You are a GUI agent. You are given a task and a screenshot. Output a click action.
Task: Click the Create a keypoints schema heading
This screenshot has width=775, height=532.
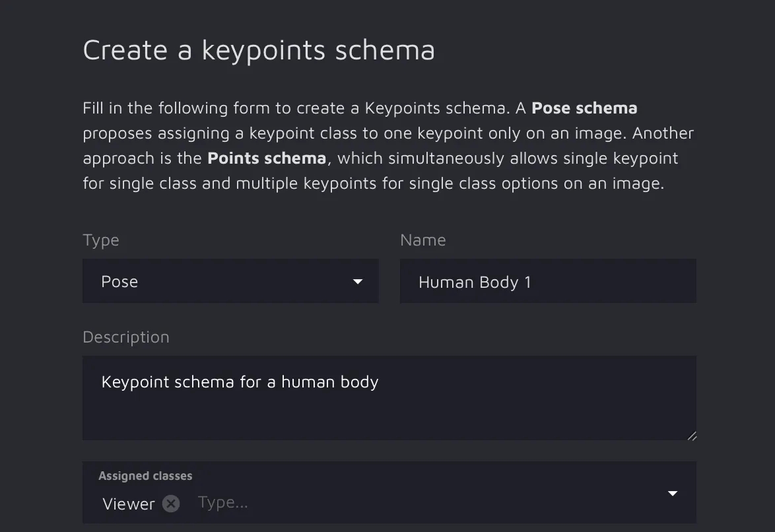[259, 51]
